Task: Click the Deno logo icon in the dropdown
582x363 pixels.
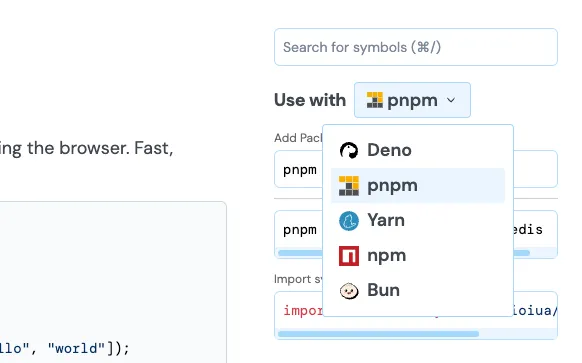Action: coord(349,150)
